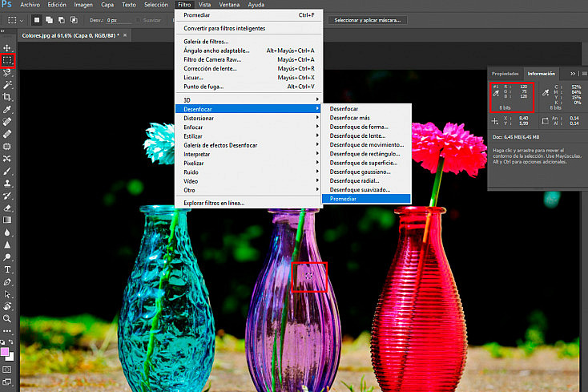Select the Sharpen triangle tool
588x392 pixels.
(7, 245)
